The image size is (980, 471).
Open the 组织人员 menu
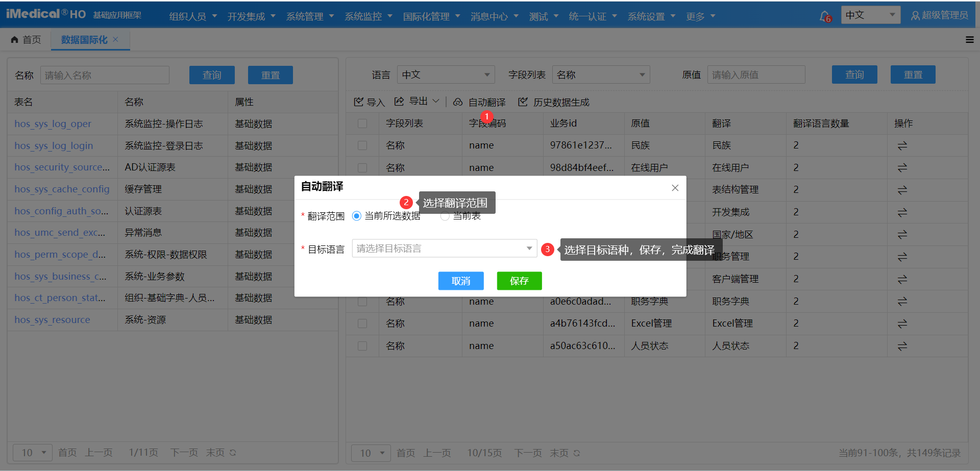[x=193, y=16]
